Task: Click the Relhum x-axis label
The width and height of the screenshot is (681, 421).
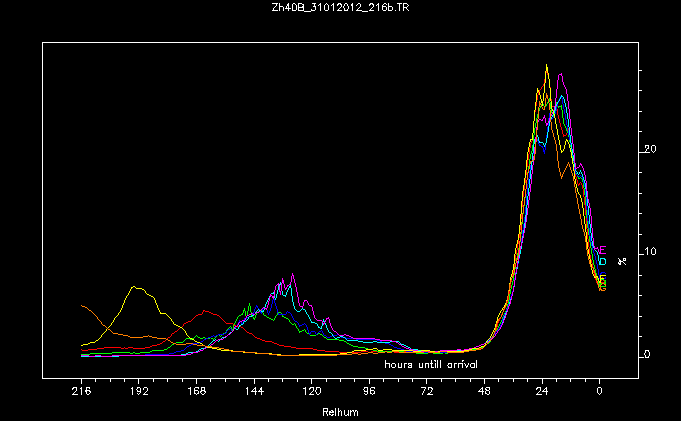Action: point(340,412)
